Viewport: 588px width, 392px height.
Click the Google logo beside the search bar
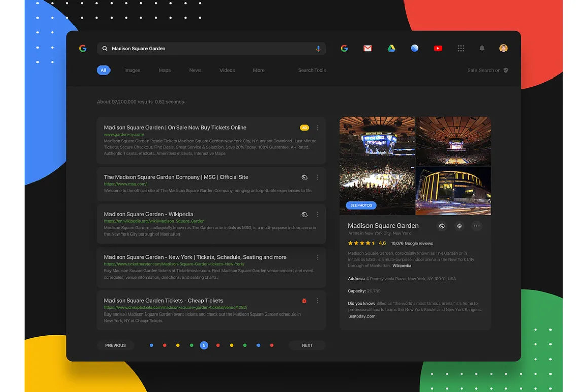83,48
